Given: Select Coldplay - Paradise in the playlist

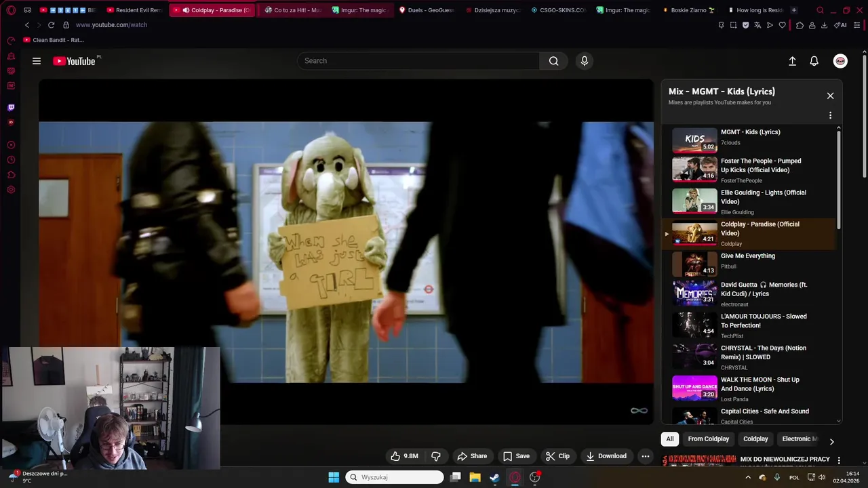Looking at the screenshot, I should [x=751, y=233].
